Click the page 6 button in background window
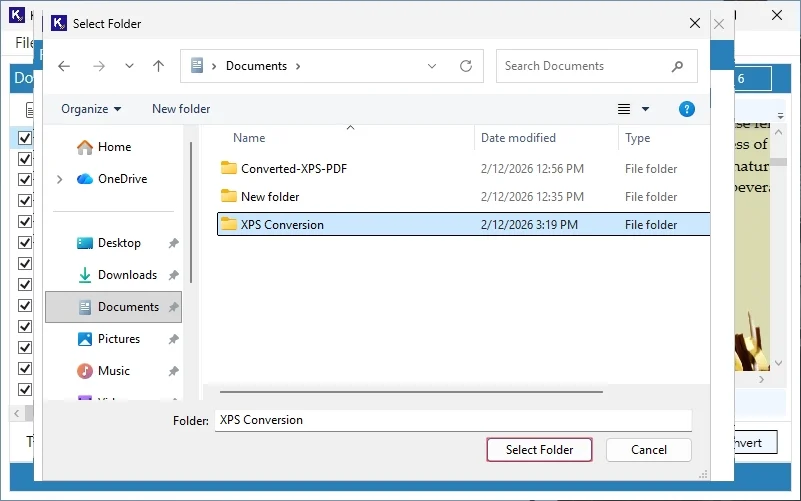 click(753, 79)
